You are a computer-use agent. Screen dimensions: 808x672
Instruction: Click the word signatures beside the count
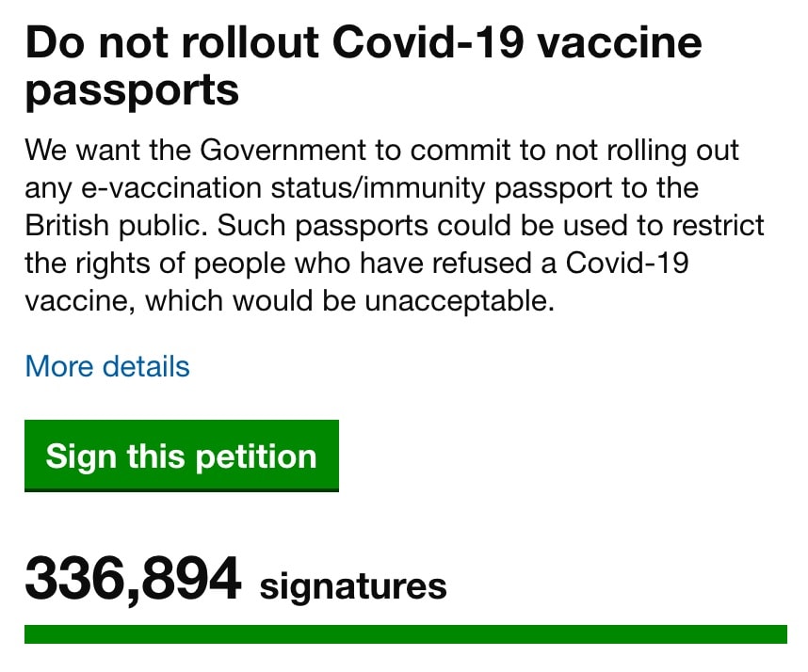(353, 586)
